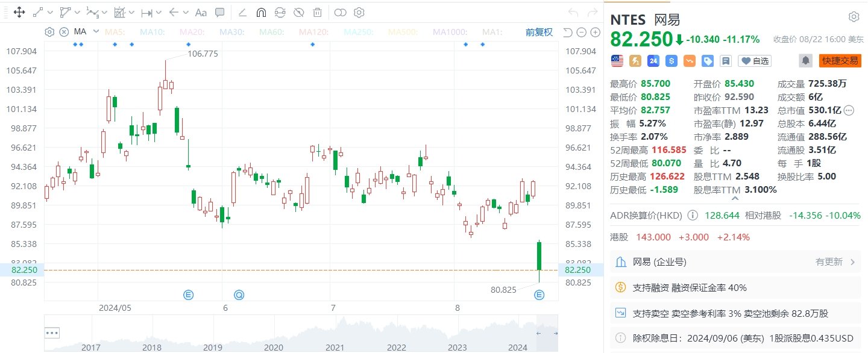Open the grey notes document icon
This screenshot has width=868, height=353.
(x=726, y=60)
